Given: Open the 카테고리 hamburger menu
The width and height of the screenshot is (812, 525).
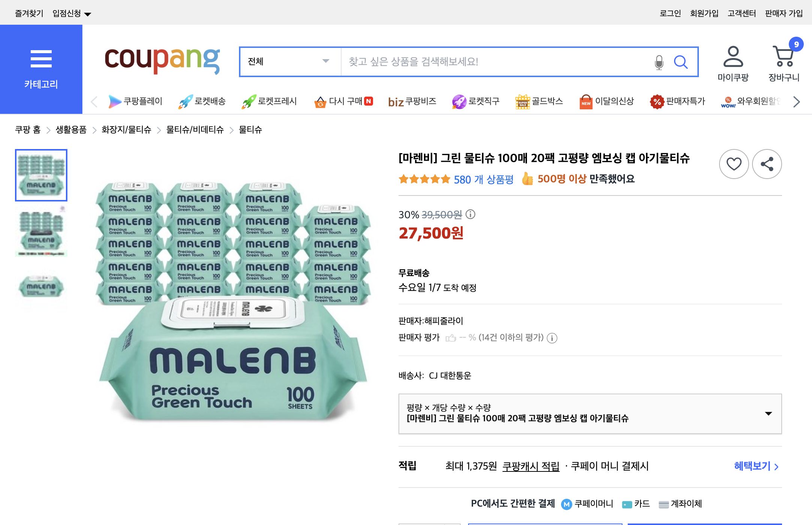Looking at the screenshot, I should (40, 58).
